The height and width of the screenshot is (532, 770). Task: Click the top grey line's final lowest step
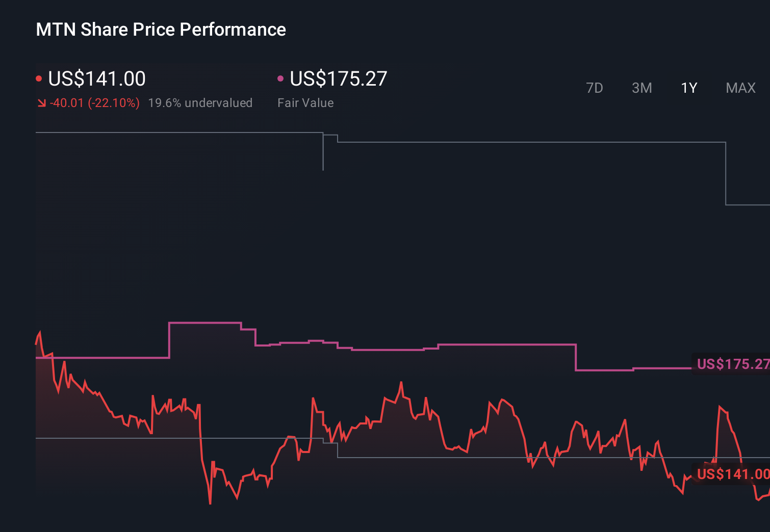pos(747,205)
